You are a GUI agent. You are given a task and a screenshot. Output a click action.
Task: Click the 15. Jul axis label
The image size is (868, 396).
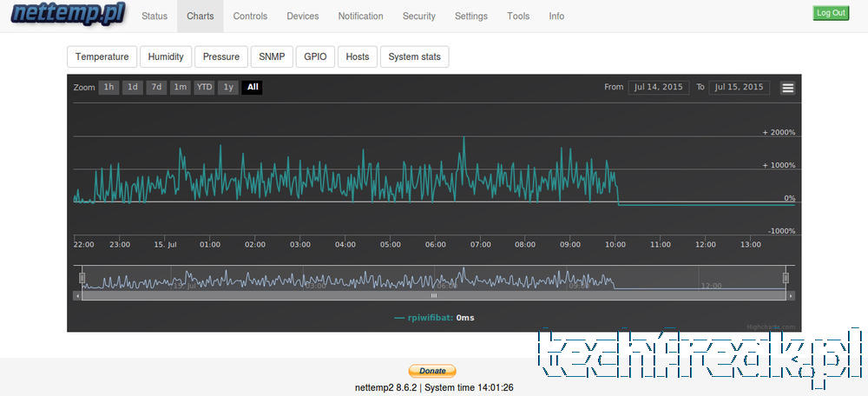165,244
